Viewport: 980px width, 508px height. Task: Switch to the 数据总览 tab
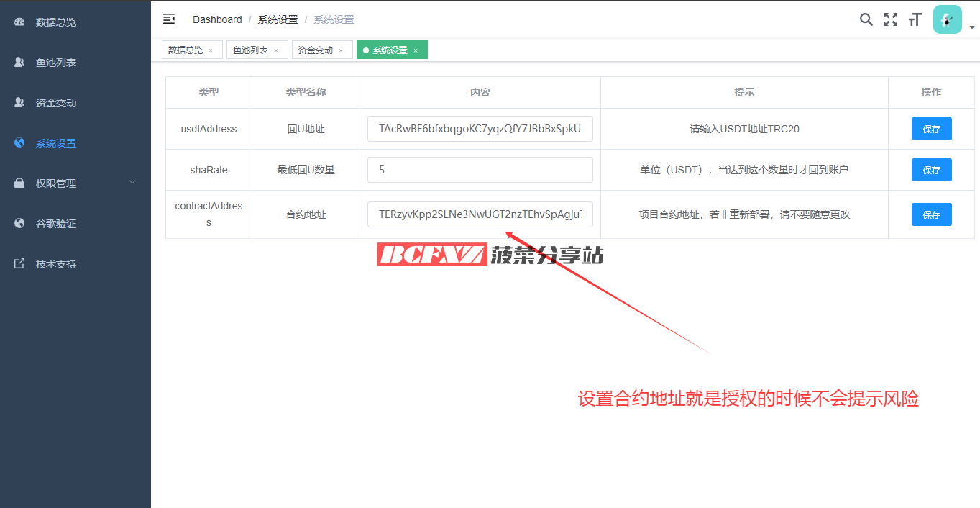(186, 50)
